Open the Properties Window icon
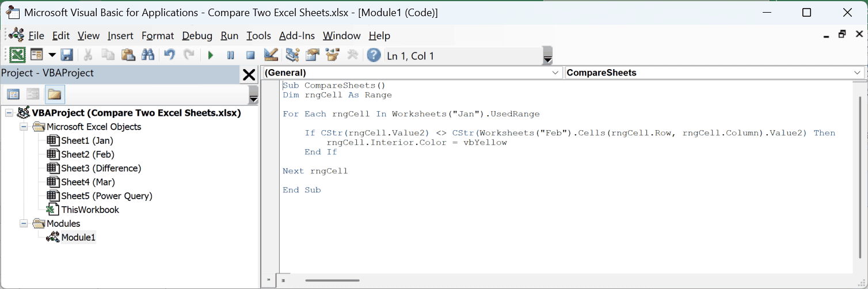 pos(313,55)
